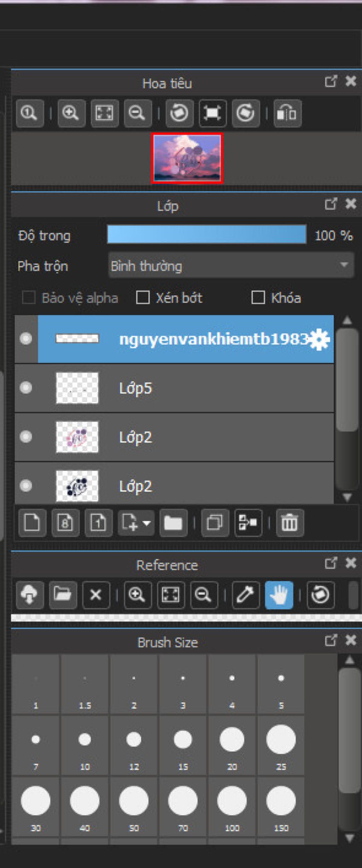Image resolution: width=362 pixels, height=868 pixels.
Task: Choose brush size 100
Action: point(232,806)
